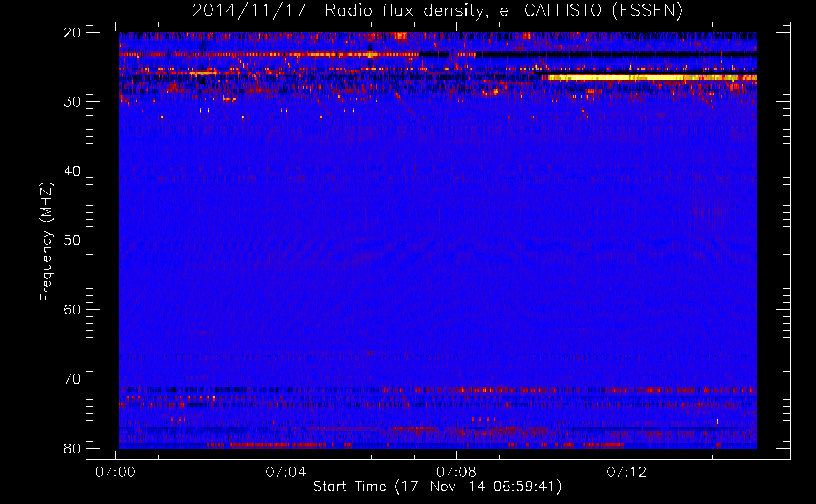Select the 07:08 time tick label
Screen dimensions: 816x504
click(456, 472)
